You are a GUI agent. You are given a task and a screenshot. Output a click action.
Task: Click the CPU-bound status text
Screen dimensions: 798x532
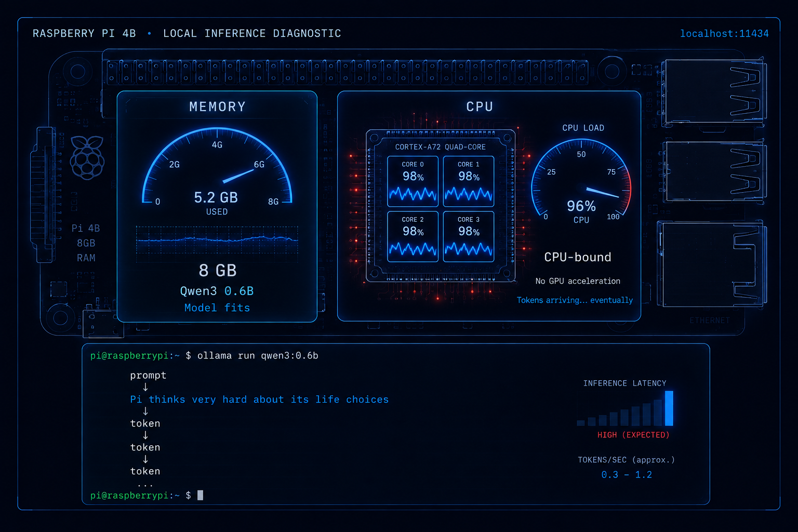[x=578, y=257]
